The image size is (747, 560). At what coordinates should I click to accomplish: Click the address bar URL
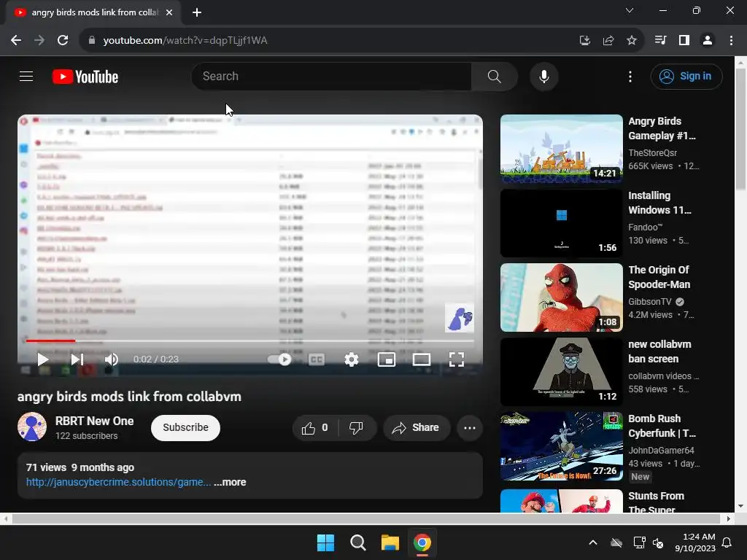pyautogui.click(x=185, y=41)
